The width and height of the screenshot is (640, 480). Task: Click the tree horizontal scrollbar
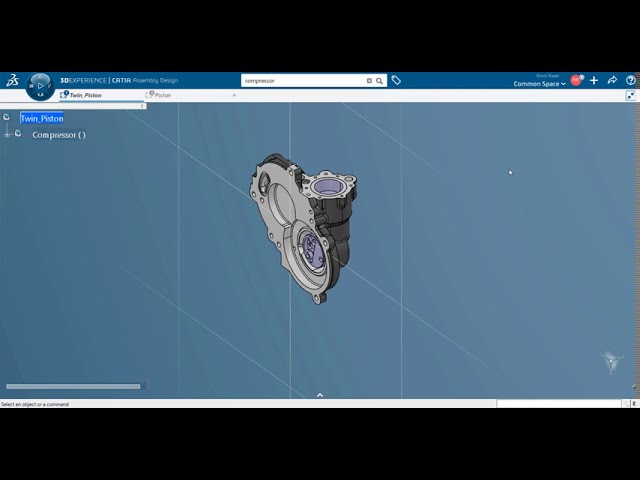click(73, 387)
